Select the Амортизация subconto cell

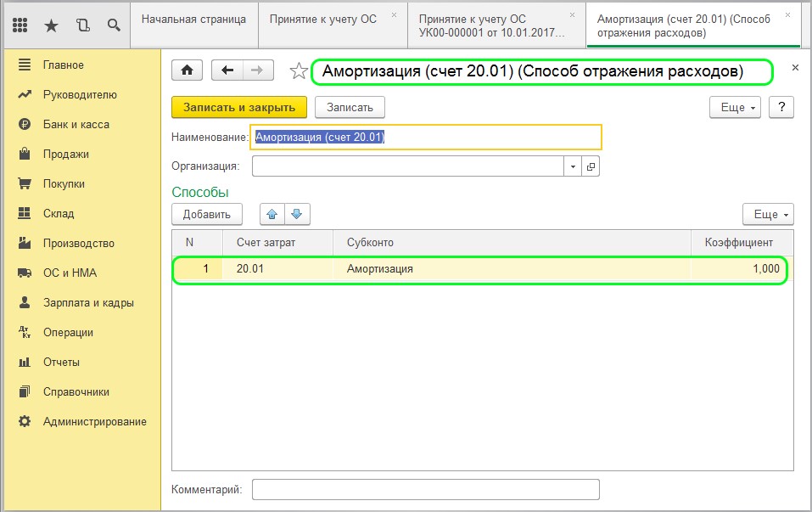512,269
